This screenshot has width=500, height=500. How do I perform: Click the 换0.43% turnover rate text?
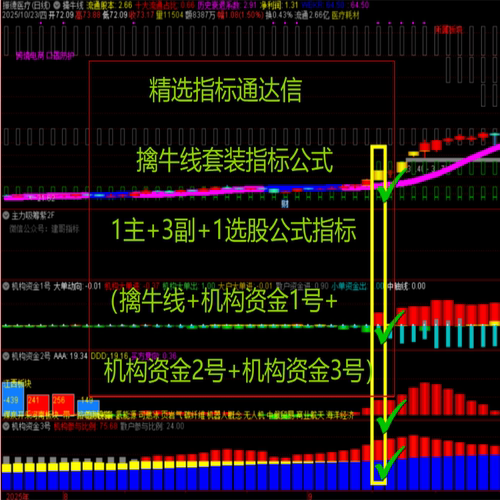[279, 15]
